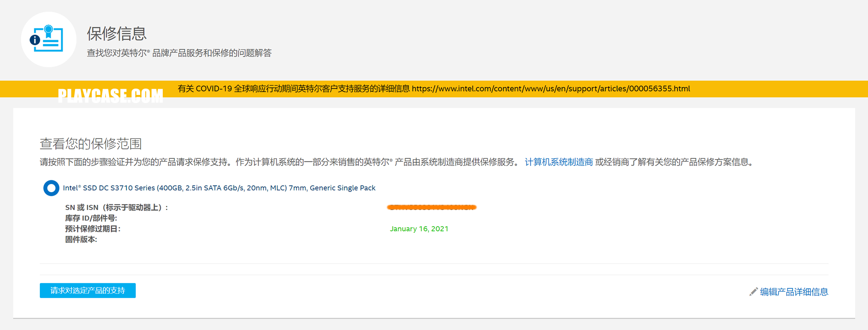Click the subtitle 查找您对英特尔品牌产品服务 text
This screenshot has height=330, width=868.
pos(179,53)
